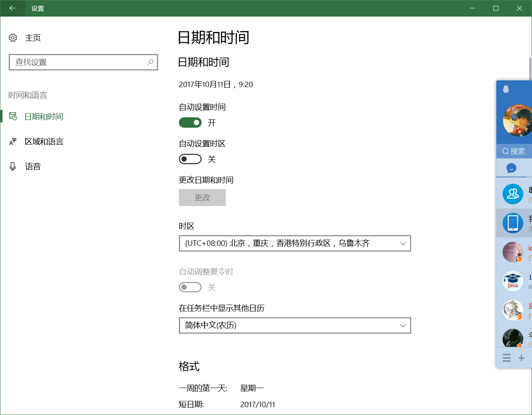Open the time zone dropdown
This screenshot has height=415, width=532.
pos(295,243)
